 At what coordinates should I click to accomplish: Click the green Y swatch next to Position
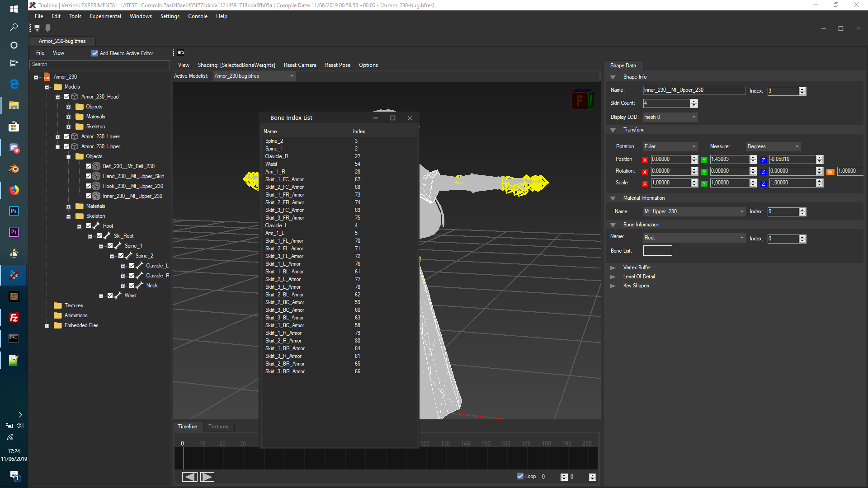pos(704,160)
